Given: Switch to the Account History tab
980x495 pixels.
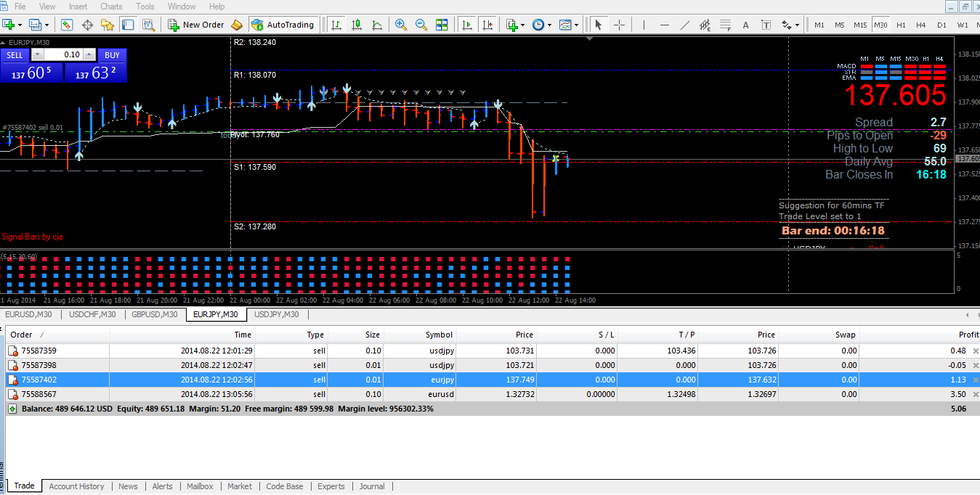Looking at the screenshot, I should pyautogui.click(x=76, y=486).
